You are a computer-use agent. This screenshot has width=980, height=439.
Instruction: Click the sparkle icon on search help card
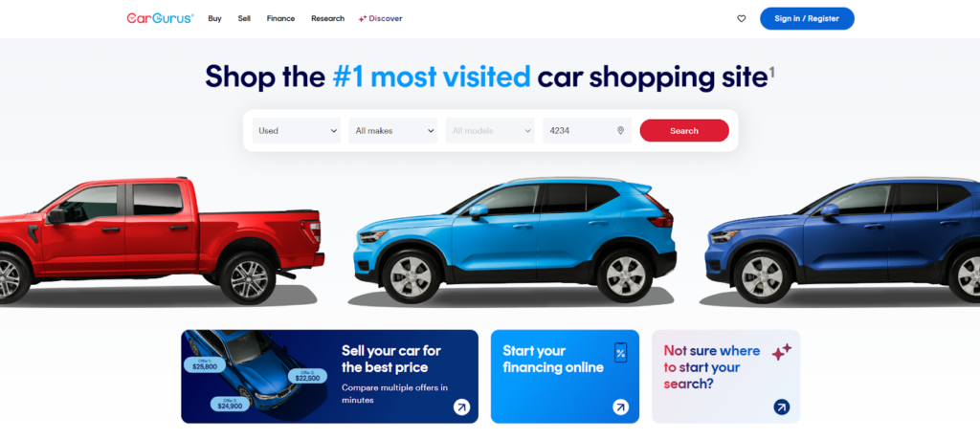781,352
